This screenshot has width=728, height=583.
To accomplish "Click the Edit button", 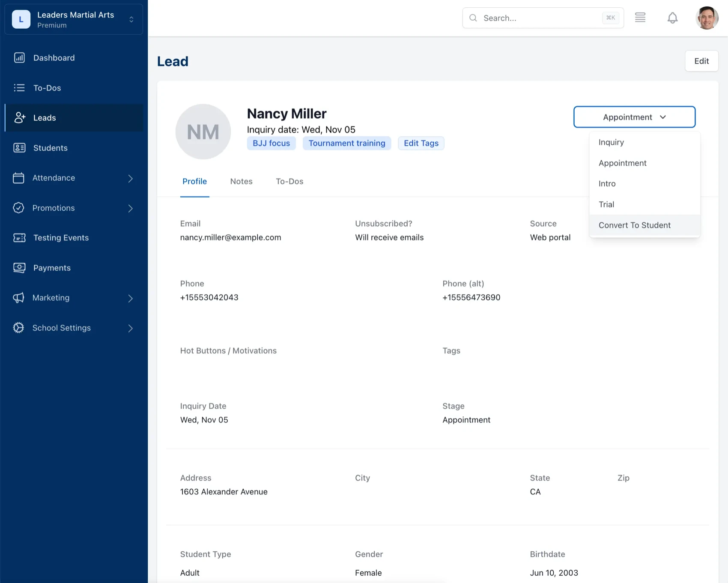I will 701,61.
